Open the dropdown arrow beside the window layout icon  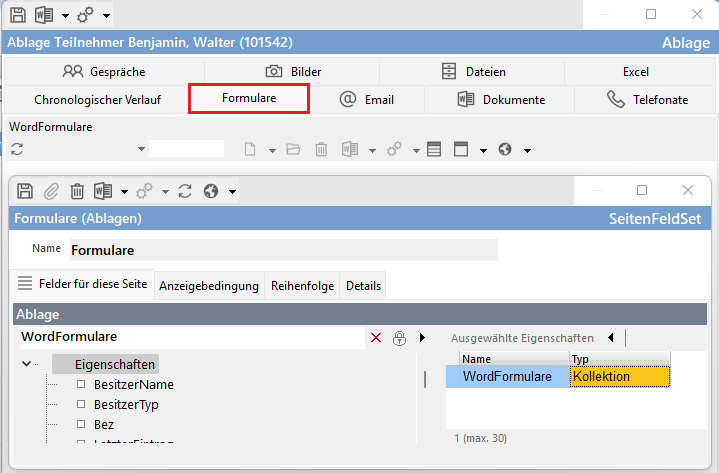point(482,150)
